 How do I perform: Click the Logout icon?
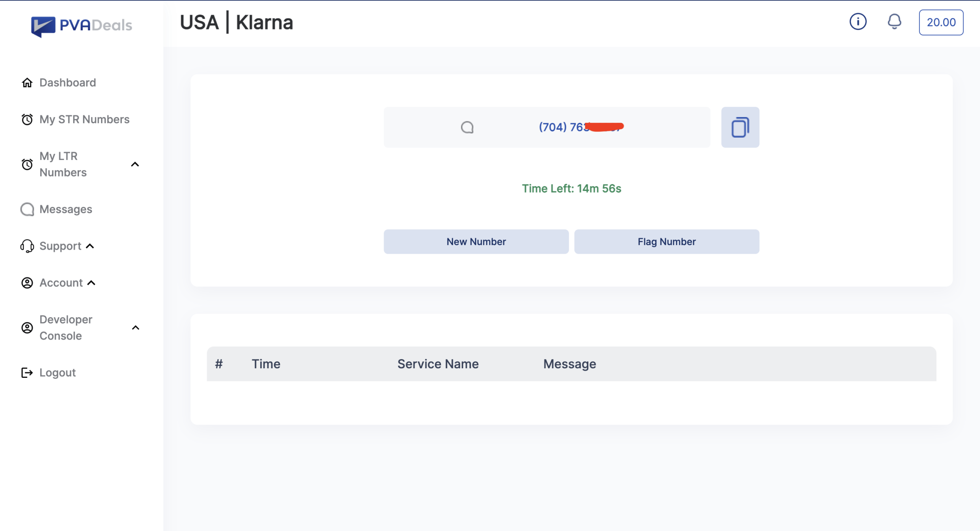pyautogui.click(x=26, y=372)
